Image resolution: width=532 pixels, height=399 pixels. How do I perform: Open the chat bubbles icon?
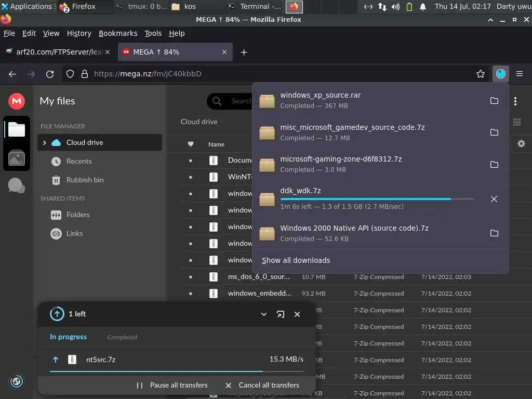pos(16,185)
